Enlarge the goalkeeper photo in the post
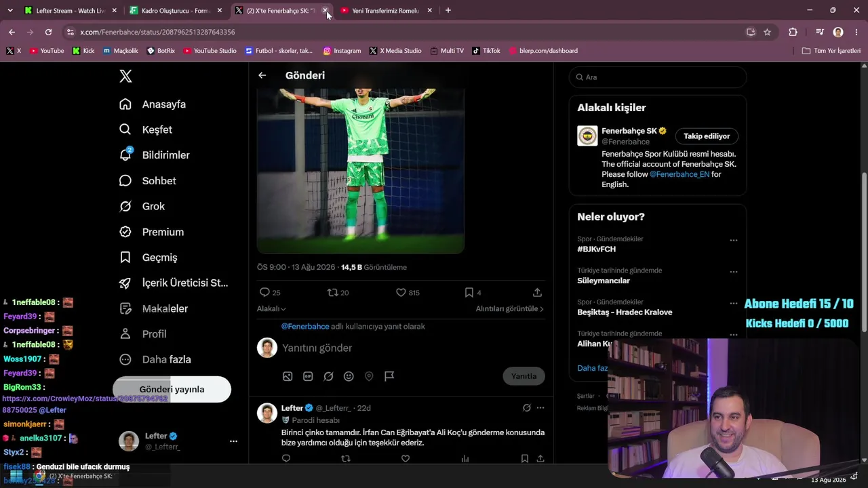868x488 pixels. 361,171
